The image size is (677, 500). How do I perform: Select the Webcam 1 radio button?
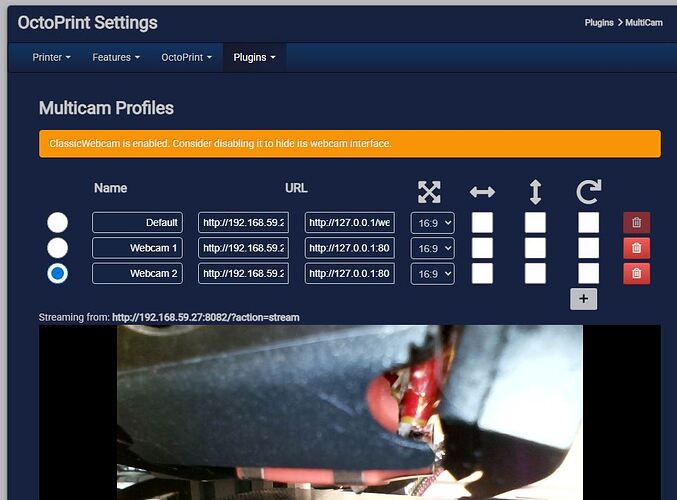click(x=58, y=247)
